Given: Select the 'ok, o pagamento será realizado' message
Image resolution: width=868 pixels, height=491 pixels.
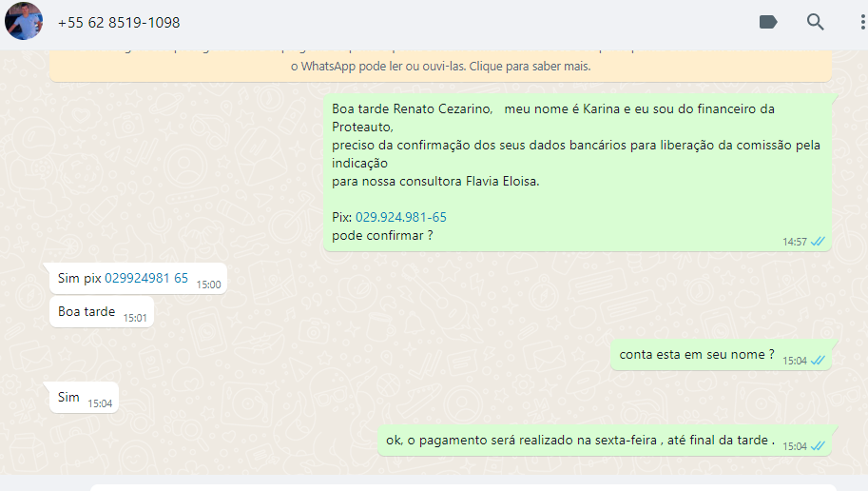Looking at the screenshot, I should click(x=580, y=441).
